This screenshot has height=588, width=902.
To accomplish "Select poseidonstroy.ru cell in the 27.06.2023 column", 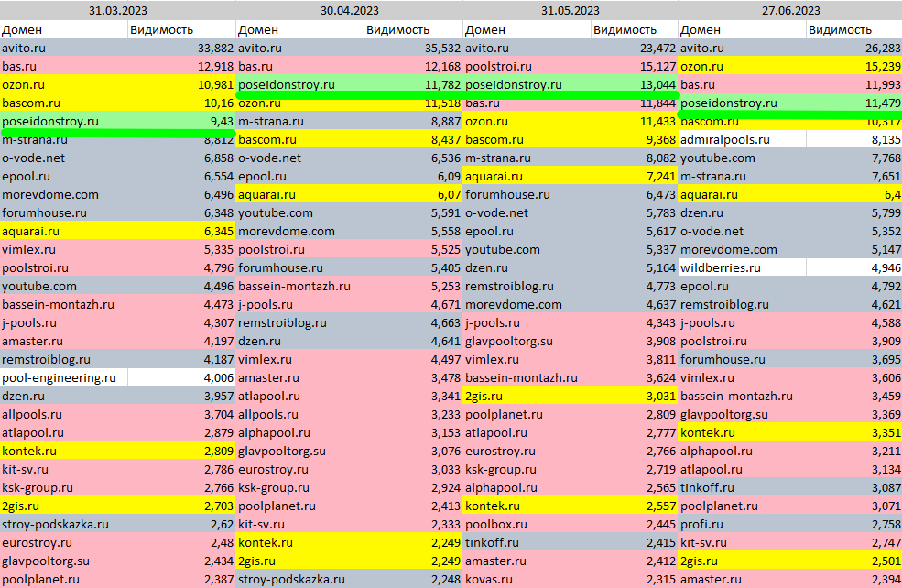I will [x=742, y=103].
